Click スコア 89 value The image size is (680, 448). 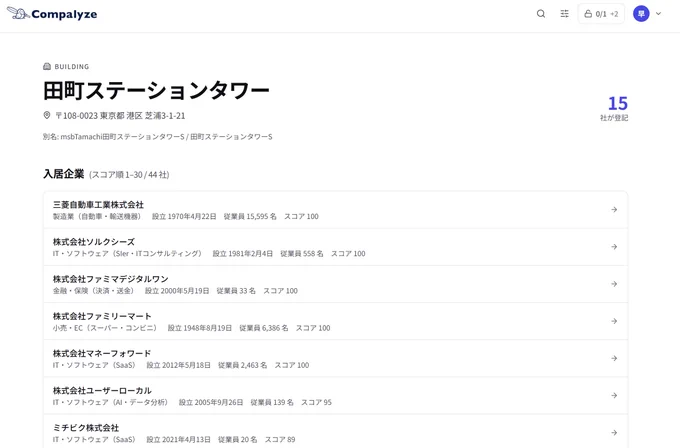click(x=280, y=440)
